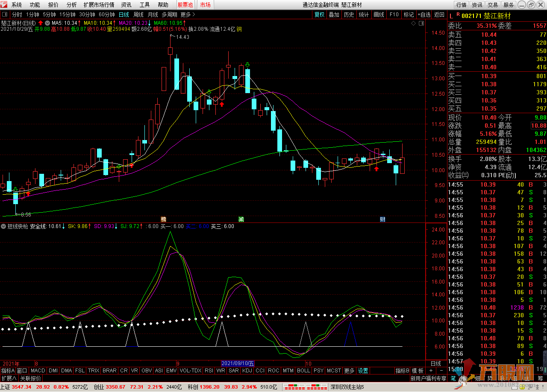Open the 帮助 menu
The image size is (547, 392).
[163, 5]
